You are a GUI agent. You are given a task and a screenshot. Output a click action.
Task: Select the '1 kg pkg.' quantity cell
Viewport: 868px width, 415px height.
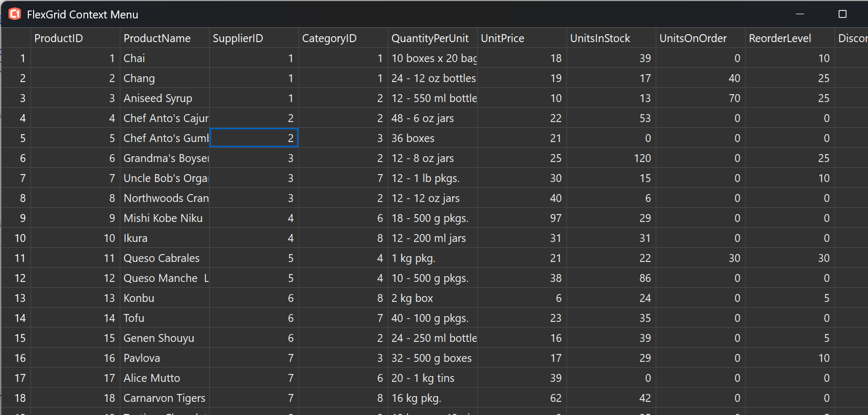pos(433,258)
